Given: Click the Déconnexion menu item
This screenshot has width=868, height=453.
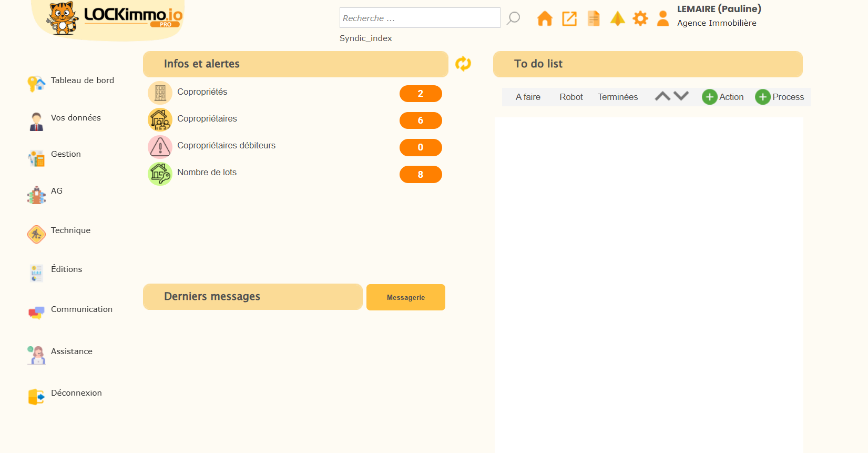Looking at the screenshot, I should tap(76, 393).
